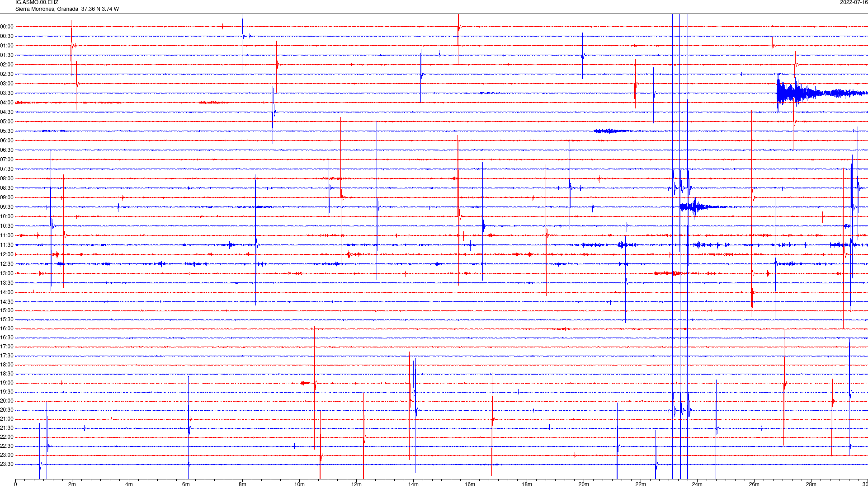Click the 8m tick on time axis

pos(243,484)
